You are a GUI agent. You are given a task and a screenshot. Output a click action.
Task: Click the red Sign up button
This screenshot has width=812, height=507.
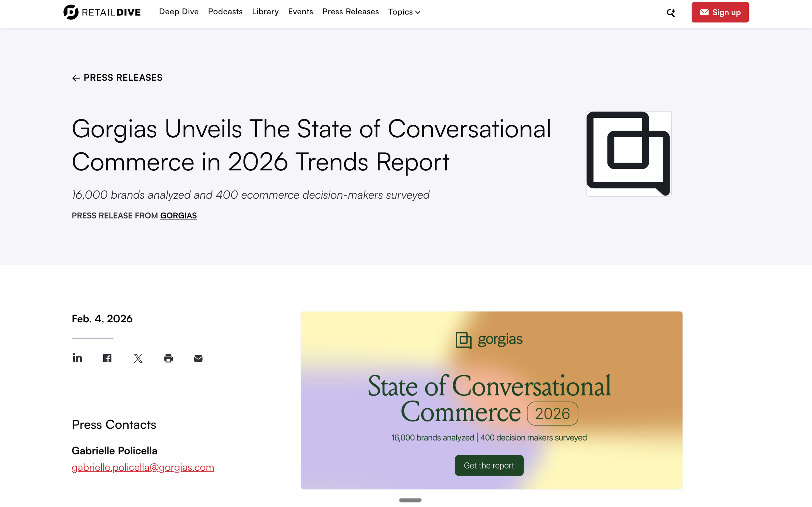[720, 12]
